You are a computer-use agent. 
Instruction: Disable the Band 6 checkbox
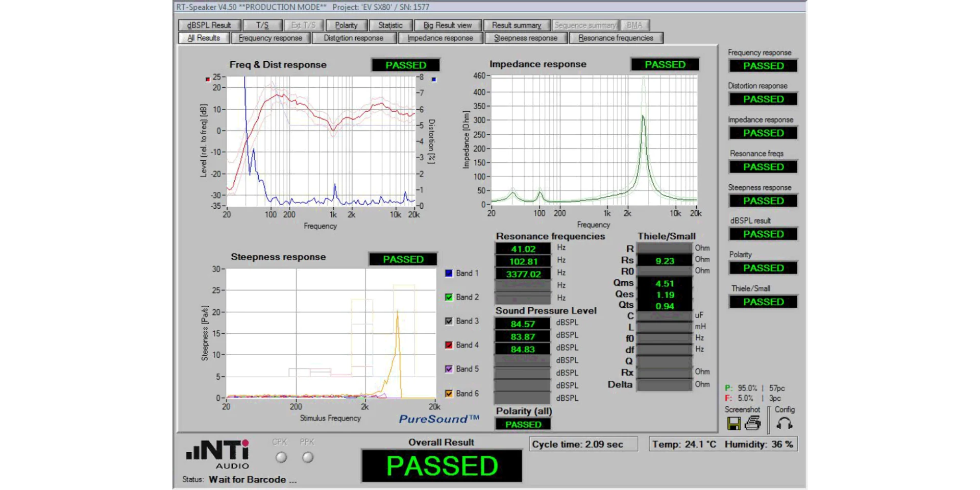pos(449,394)
